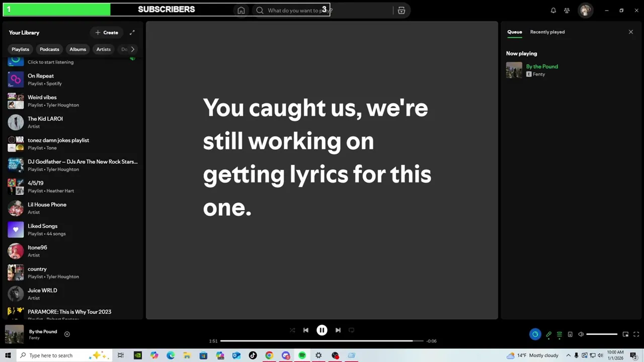
Task: Open Fenty artist name in player bar
Action: click(x=34, y=338)
